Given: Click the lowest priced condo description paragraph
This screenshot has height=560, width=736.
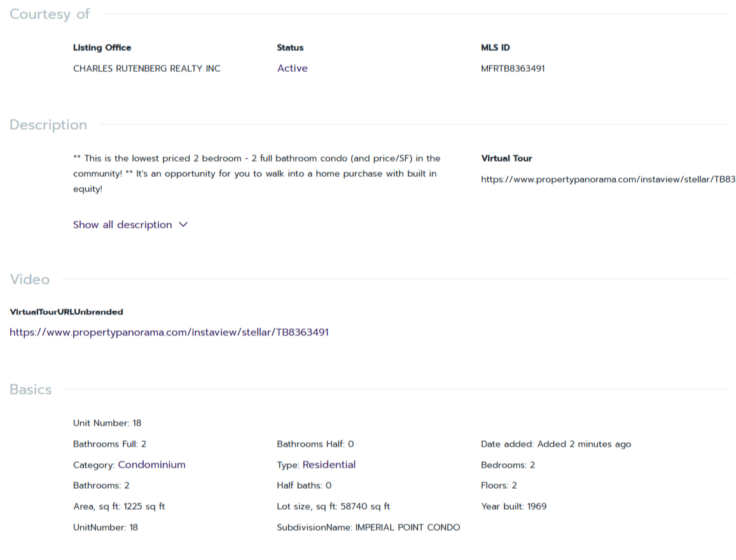Looking at the screenshot, I should pyautogui.click(x=256, y=174).
